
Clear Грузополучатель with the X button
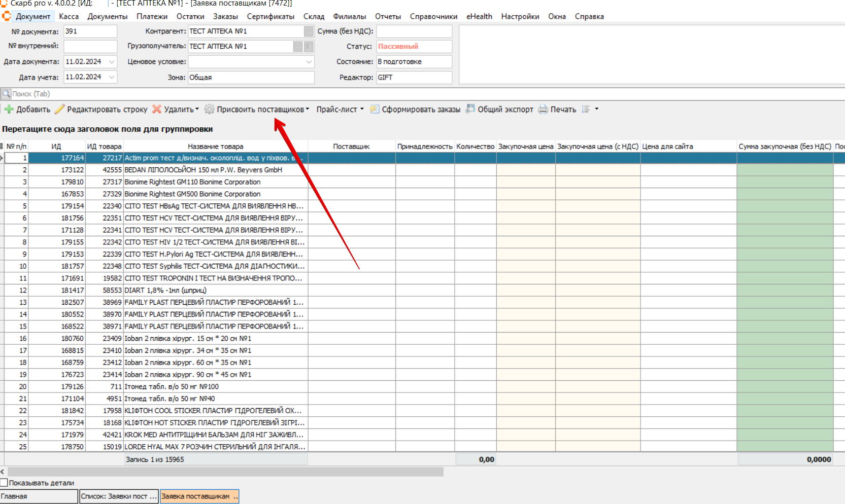click(x=309, y=47)
